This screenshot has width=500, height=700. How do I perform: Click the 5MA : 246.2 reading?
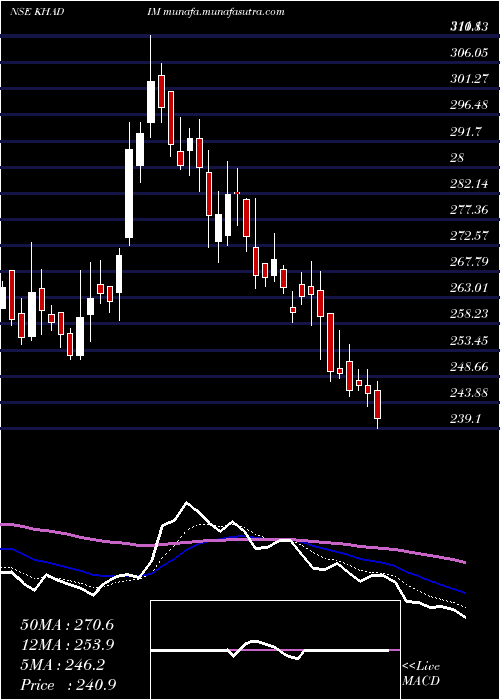point(62,665)
